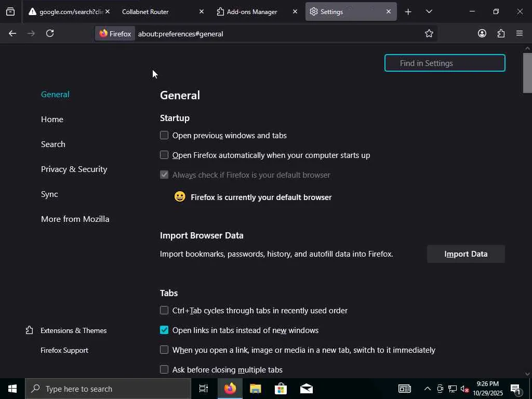Toggle Always check default browser checkbox
Image resolution: width=532 pixels, height=399 pixels.
[x=164, y=175]
